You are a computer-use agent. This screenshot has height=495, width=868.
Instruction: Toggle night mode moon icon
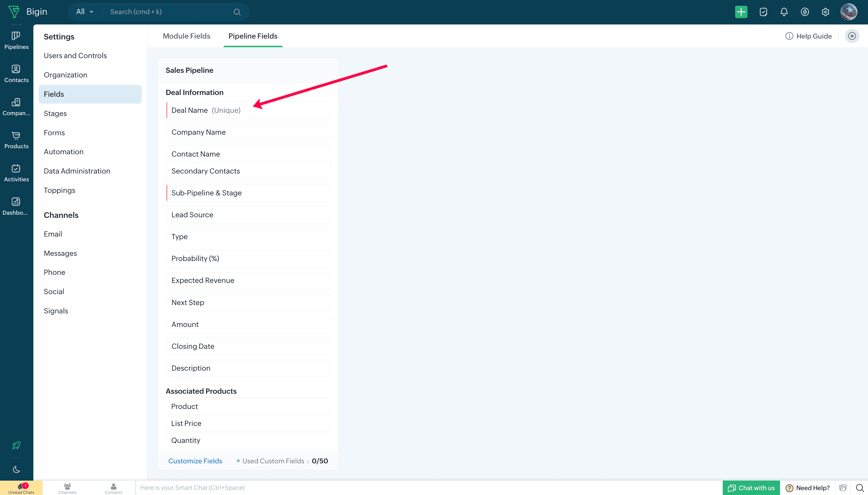pyautogui.click(x=16, y=469)
